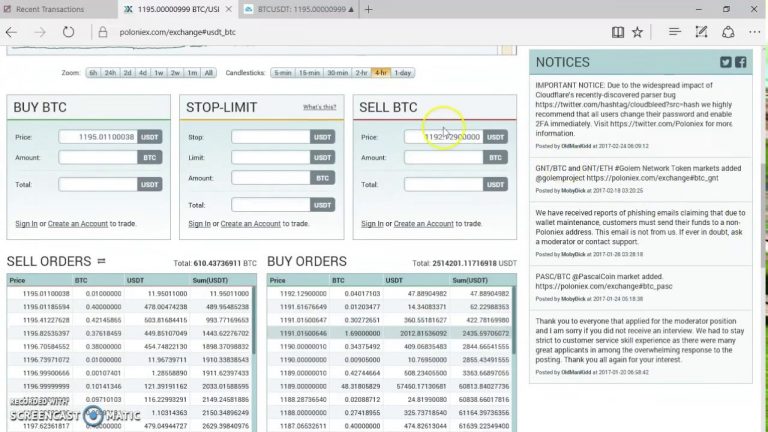Open the btc_gnt exchange link in Notices
This screenshot has height=432, width=768.
[x=652, y=178]
